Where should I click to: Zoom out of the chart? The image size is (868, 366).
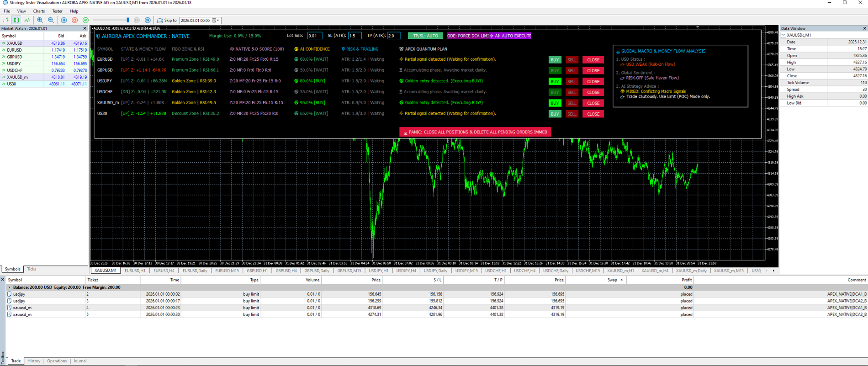coord(51,20)
